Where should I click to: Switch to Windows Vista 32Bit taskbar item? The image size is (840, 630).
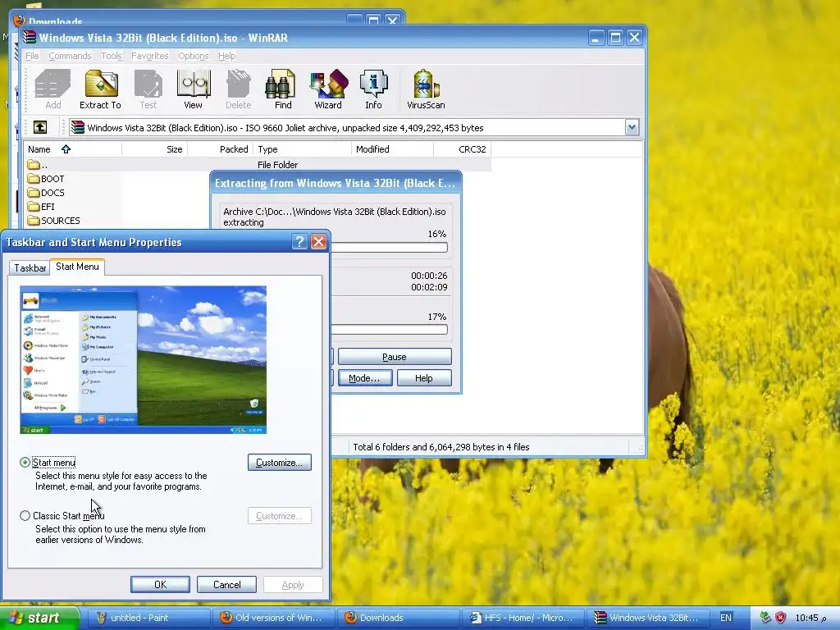point(649,618)
